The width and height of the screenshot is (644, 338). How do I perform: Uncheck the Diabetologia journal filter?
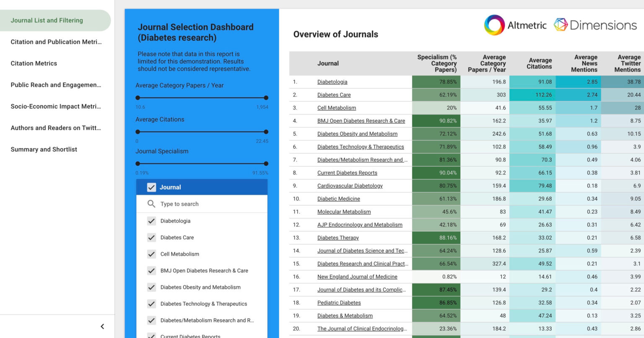point(151,221)
